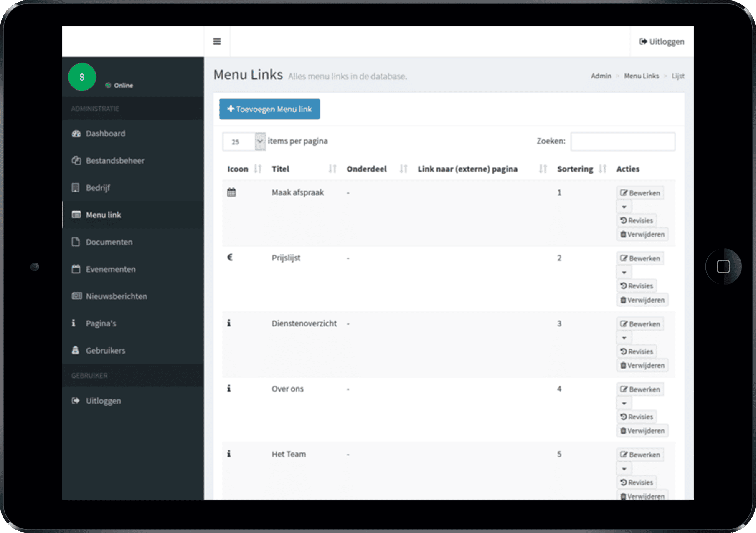Open Bestandsbeheer in the sidebar
756x533 pixels.
pyautogui.click(x=133, y=161)
